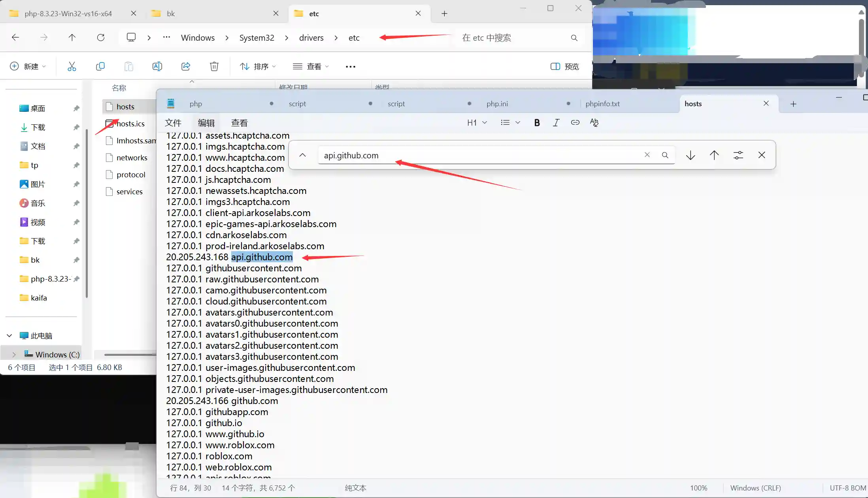Apply italic formatting in the editor toolbar
The height and width of the screenshot is (498, 868).
[556, 122]
